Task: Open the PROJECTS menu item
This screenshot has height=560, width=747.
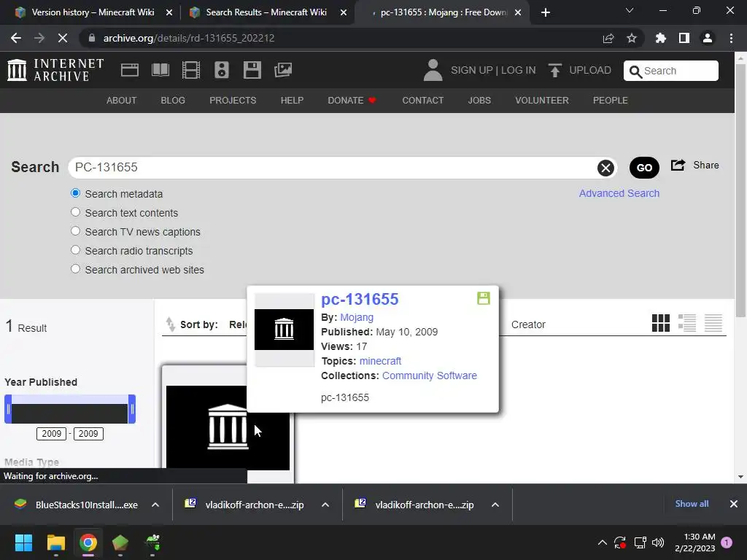Action: pos(233,101)
